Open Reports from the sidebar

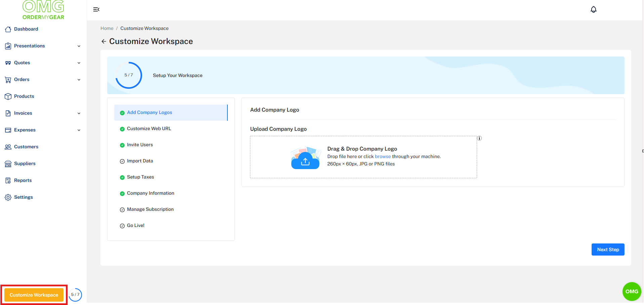click(23, 180)
